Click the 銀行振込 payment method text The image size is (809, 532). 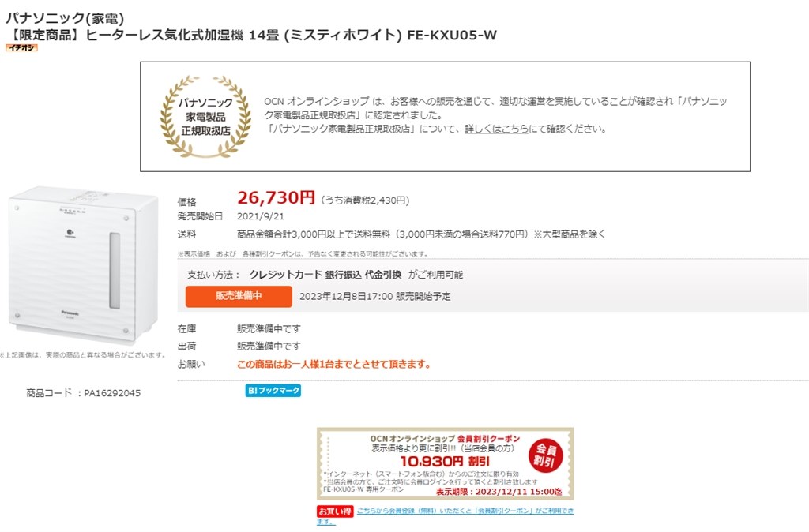[343, 275]
